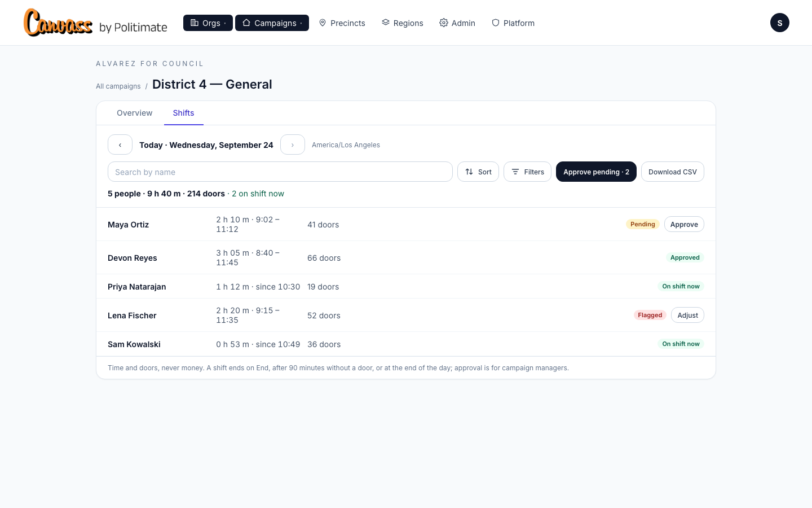Image resolution: width=812 pixels, height=508 pixels.
Task: Download CSV of shifts
Action: click(673, 172)
